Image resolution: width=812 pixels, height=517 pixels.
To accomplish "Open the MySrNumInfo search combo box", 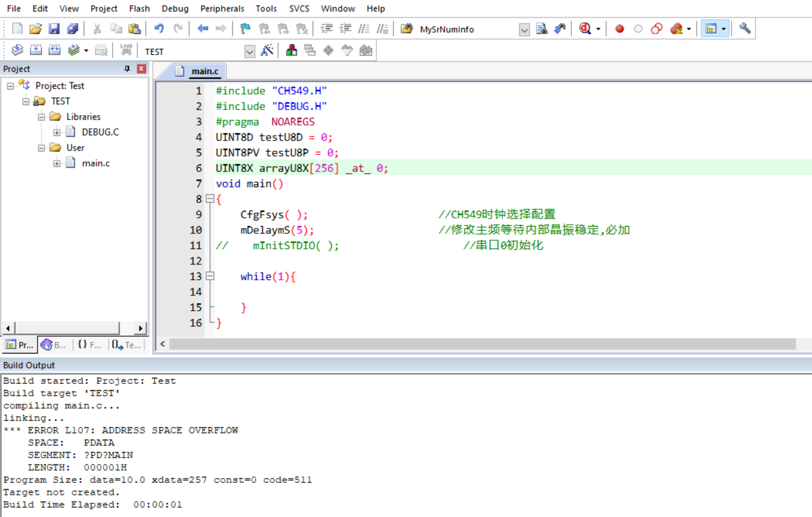I will pos(524,30).
